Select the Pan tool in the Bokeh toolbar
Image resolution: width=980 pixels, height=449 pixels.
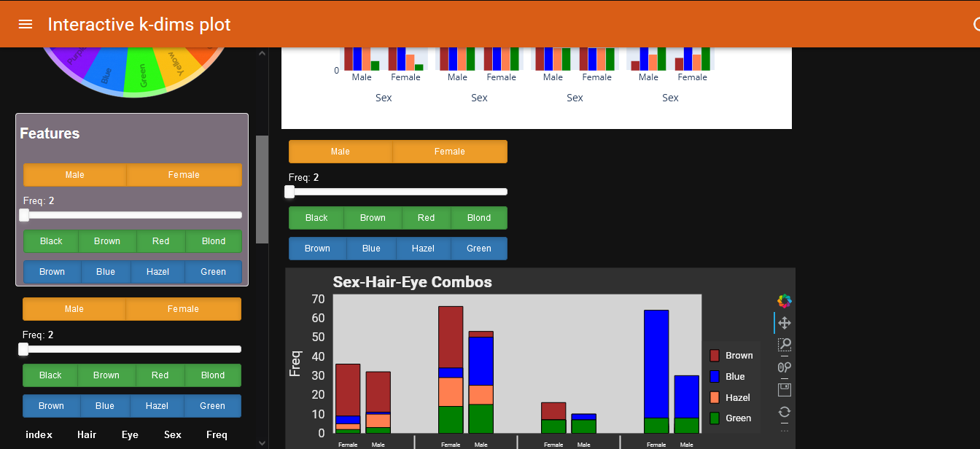pyautogui.click(x=784, y=322)
